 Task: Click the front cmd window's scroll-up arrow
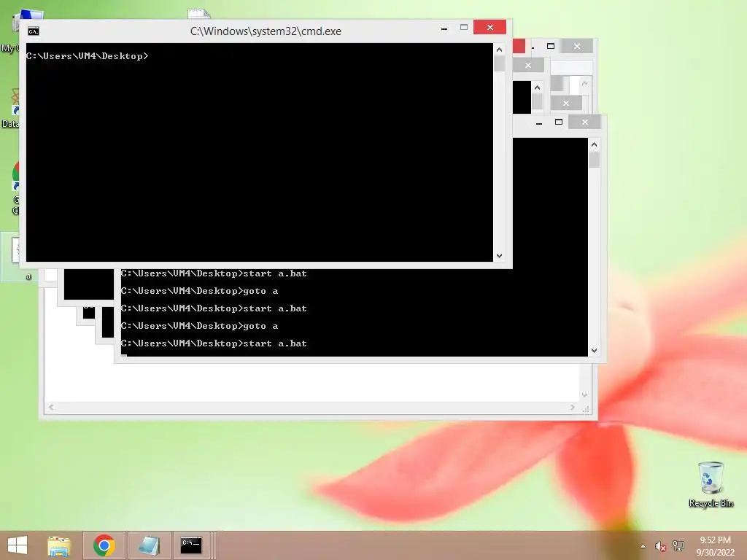pos(499,50)
